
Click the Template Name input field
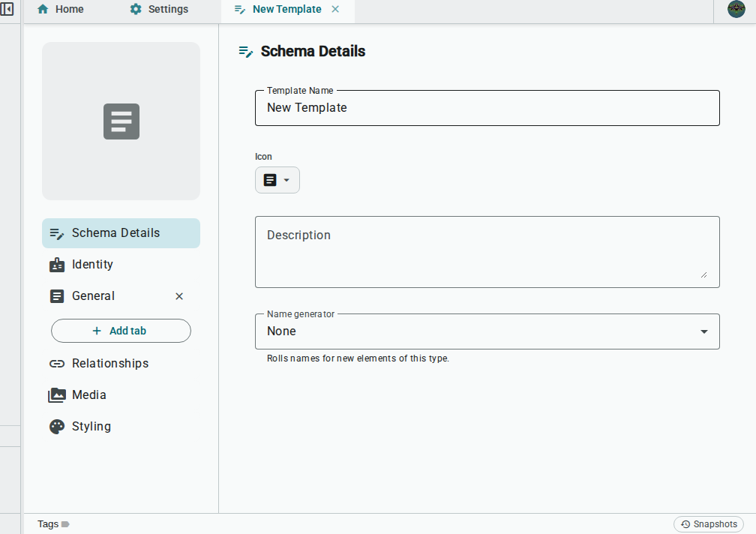click(487, 108)
